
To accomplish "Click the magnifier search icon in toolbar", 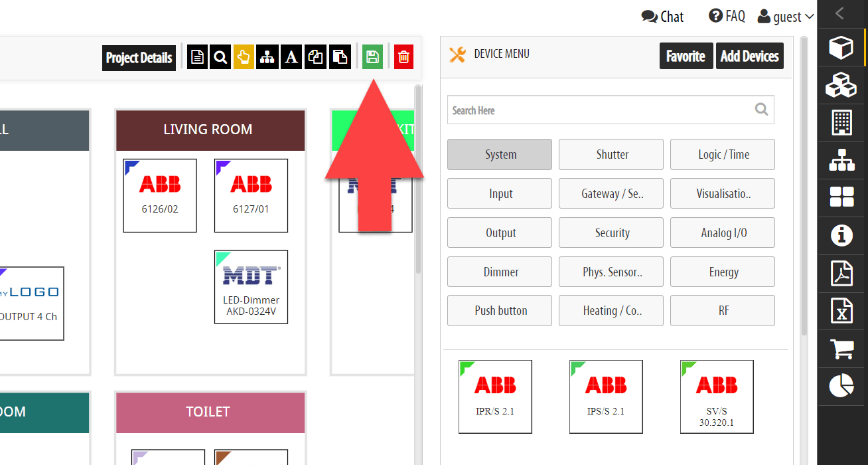I will coord(220,57).
